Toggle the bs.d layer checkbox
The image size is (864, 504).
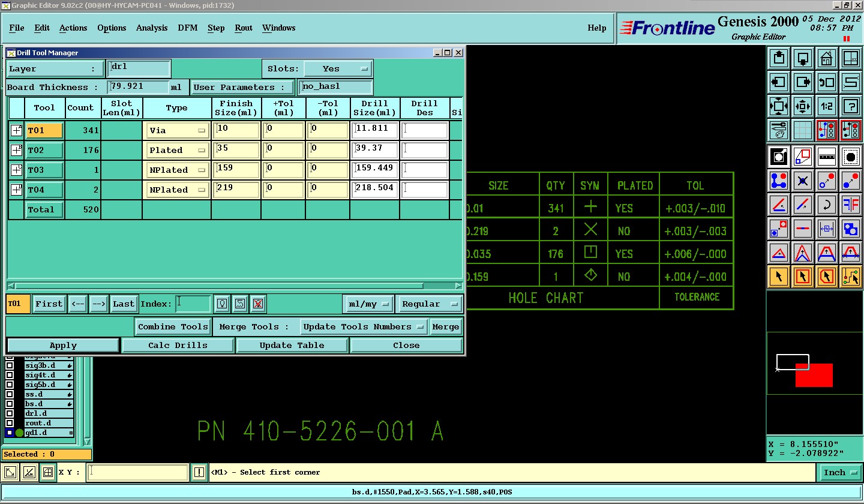10,404
